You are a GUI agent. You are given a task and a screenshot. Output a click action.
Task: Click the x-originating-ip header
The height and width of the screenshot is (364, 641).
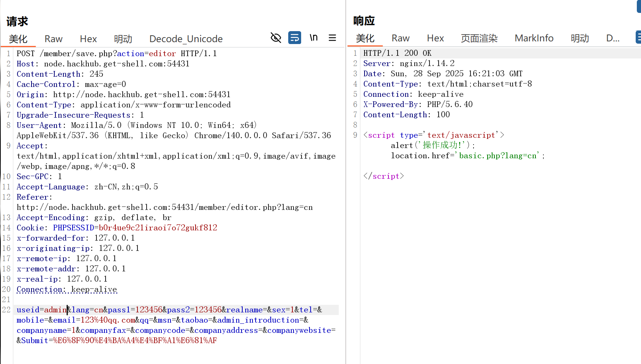[x=78, y=248]
